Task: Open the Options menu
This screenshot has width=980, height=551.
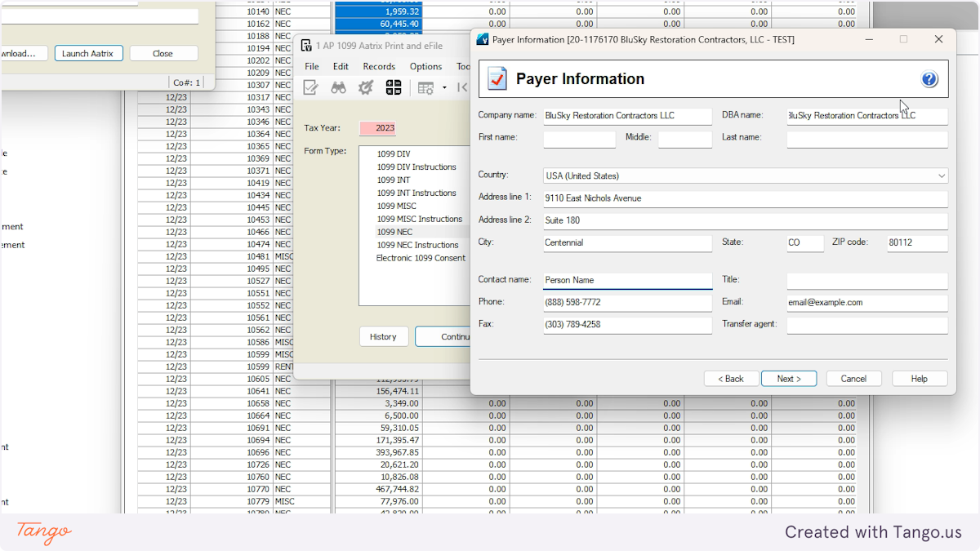Action: [x=425, y=67]
